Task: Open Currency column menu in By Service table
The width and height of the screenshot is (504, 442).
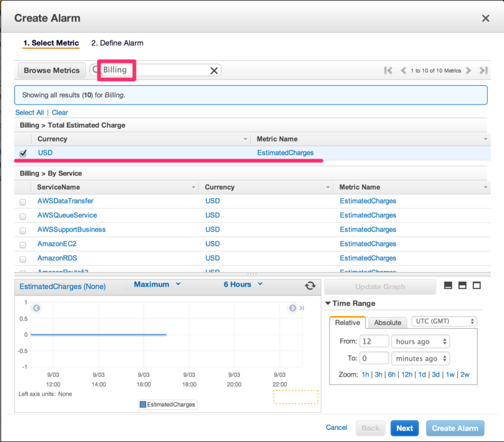Action: point(328,187)
